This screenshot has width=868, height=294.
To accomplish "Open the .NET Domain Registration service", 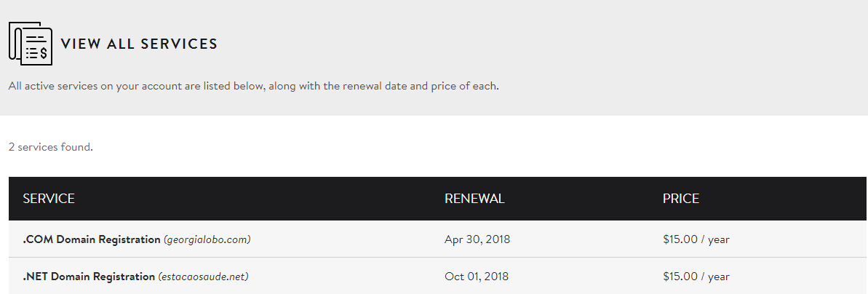I will [x=89, y=277].
